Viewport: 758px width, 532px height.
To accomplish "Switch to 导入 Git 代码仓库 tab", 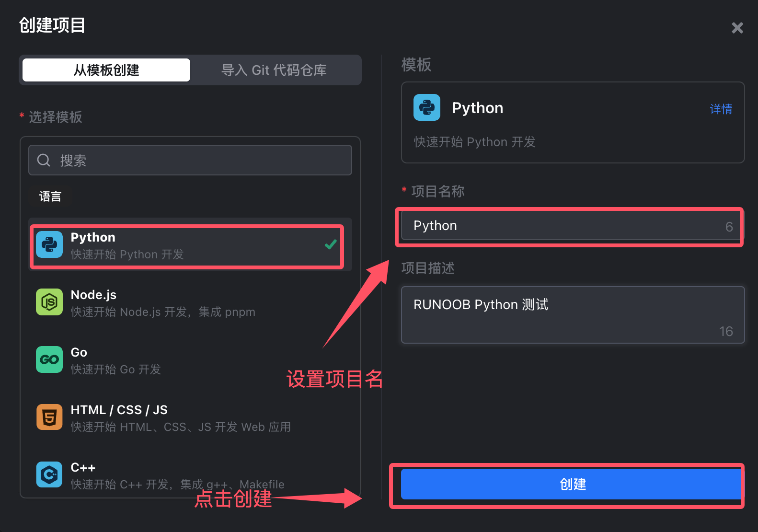I will (x=274, y=70).
